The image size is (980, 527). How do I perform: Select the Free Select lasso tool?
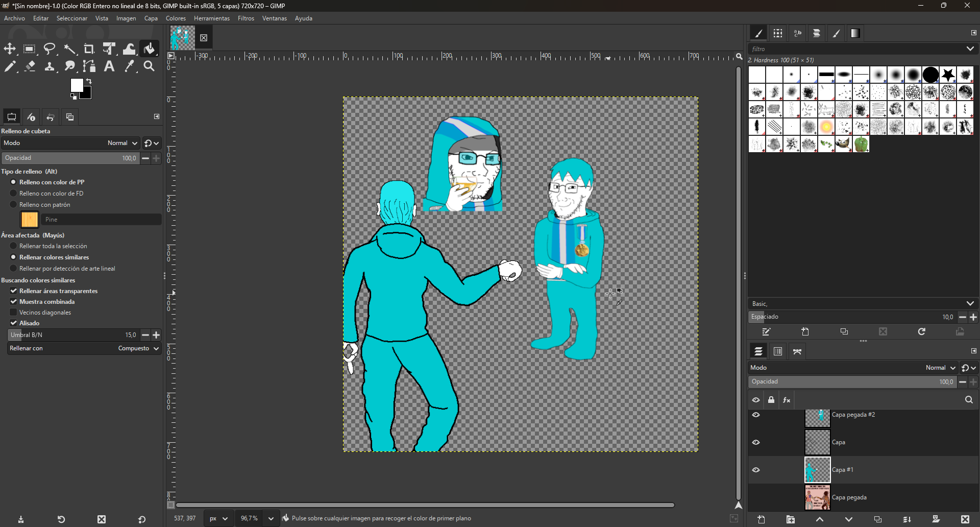(x=50, y=49)
